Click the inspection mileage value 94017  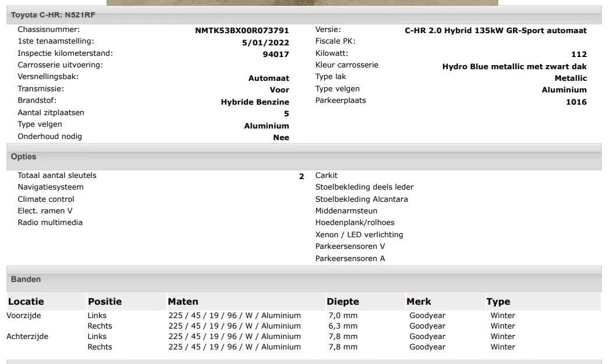[276, 55]
